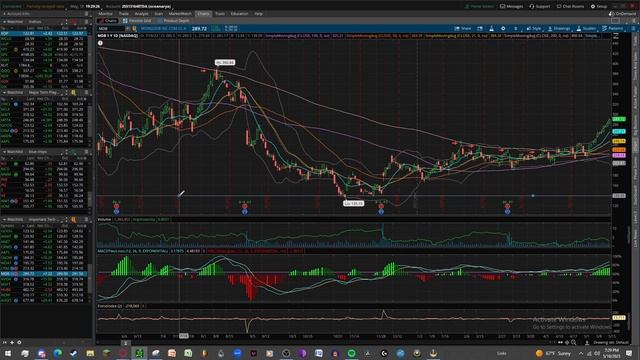The height and width of the screenshot is (360, 640).
Task: Collapse the Indices watchlist gadget
Action: [4, 22]
